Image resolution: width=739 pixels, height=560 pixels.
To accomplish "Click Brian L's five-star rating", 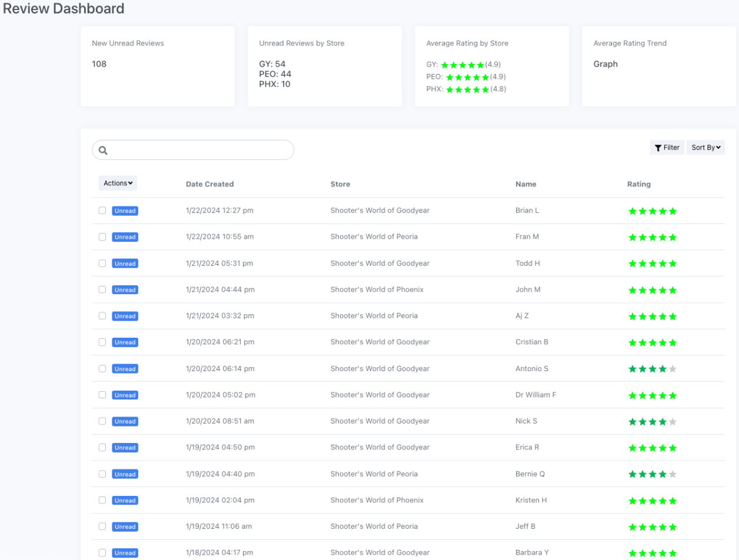I will click(x=653, y=211).
